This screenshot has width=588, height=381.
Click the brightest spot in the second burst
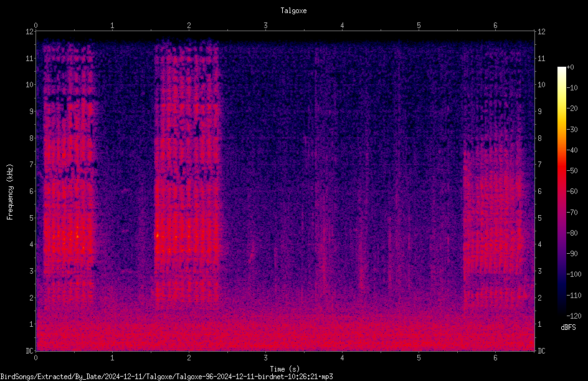pyautogui.click(x=158, y=235)
